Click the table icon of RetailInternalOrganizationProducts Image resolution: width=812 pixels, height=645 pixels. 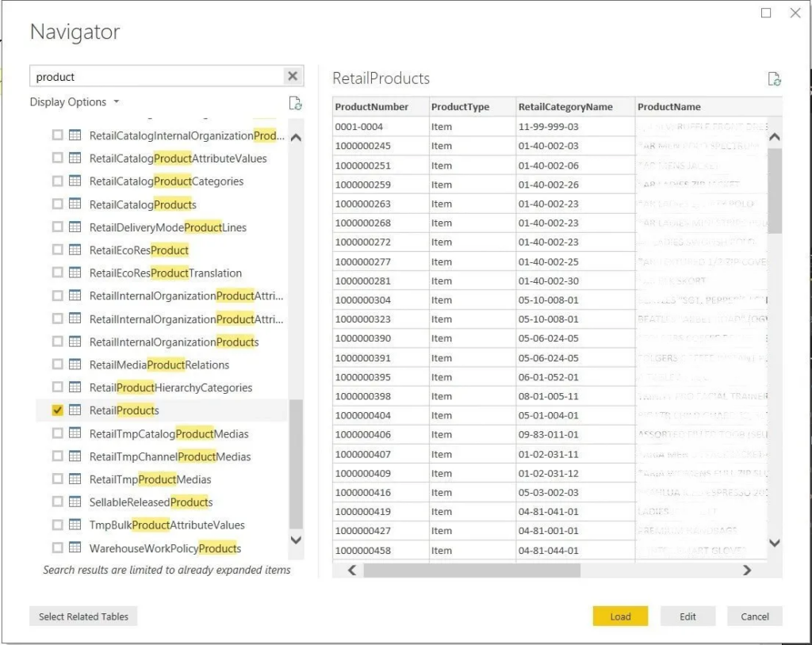[75, 342]
